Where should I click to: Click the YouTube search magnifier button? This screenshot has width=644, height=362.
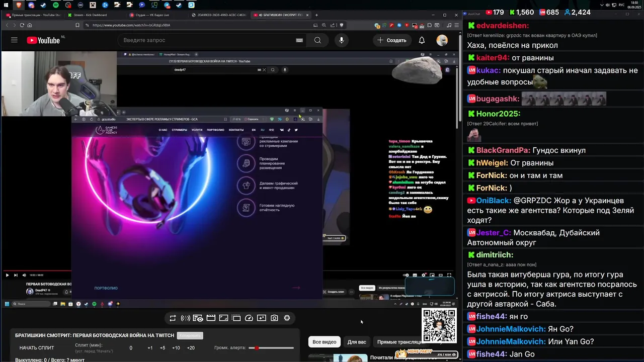317,40
